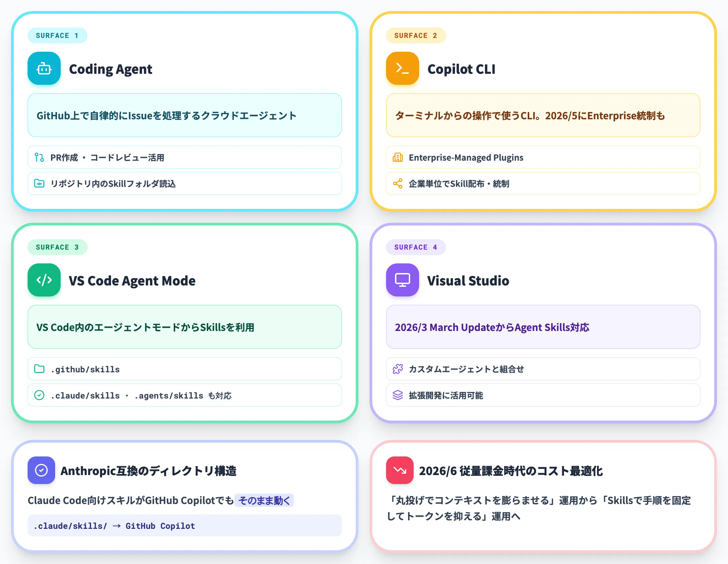Click the Anthropic互換のディレクトリ構造 heading
The image size is (728, 564).
pos(149,471)
